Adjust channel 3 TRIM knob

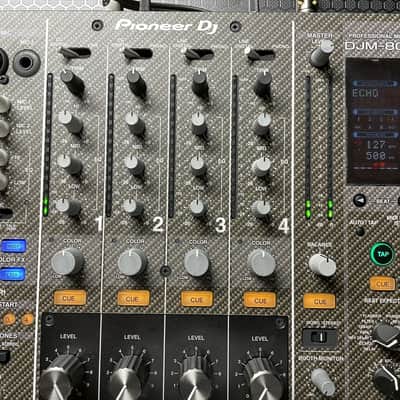200,84
